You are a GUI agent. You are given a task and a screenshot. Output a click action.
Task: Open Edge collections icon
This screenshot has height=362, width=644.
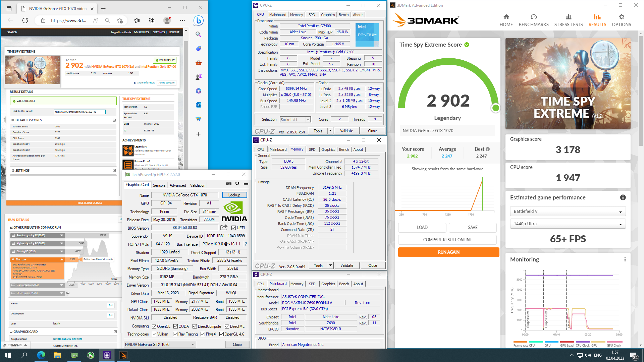(x=152, y=20)
